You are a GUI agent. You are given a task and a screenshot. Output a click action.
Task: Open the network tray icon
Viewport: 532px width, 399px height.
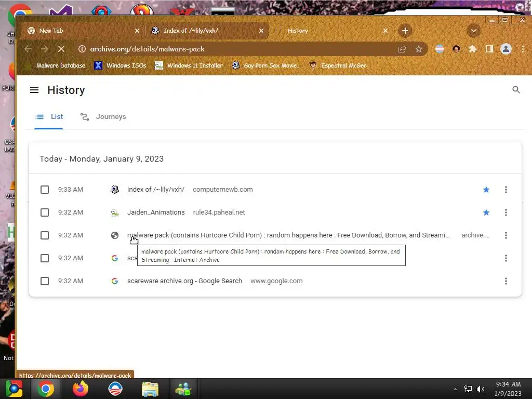pyautogui.click(x=468, y=389)
